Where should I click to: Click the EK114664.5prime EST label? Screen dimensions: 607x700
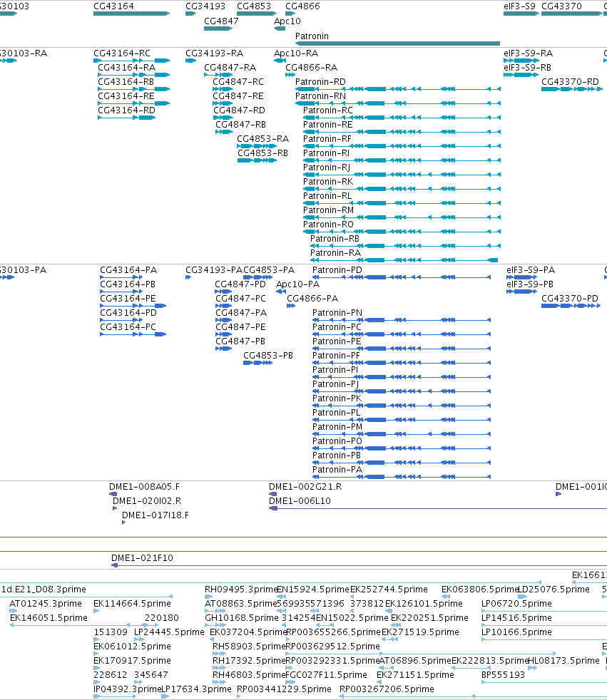pyautogui.click(x=132, y=604)
